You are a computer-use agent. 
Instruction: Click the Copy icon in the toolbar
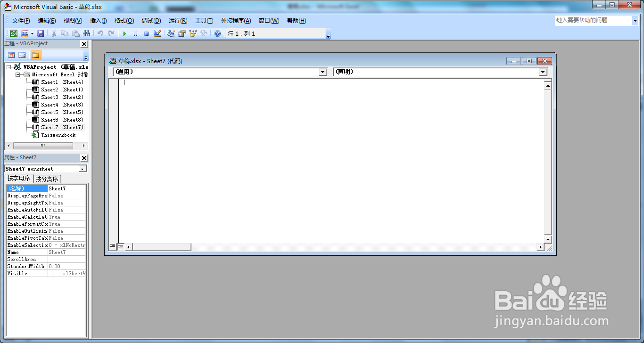coord(65,33)
